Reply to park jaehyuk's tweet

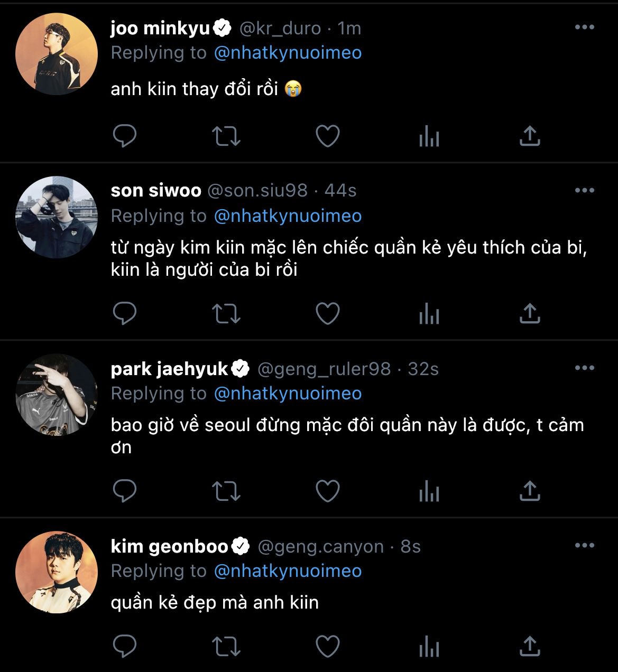[125, 492]
